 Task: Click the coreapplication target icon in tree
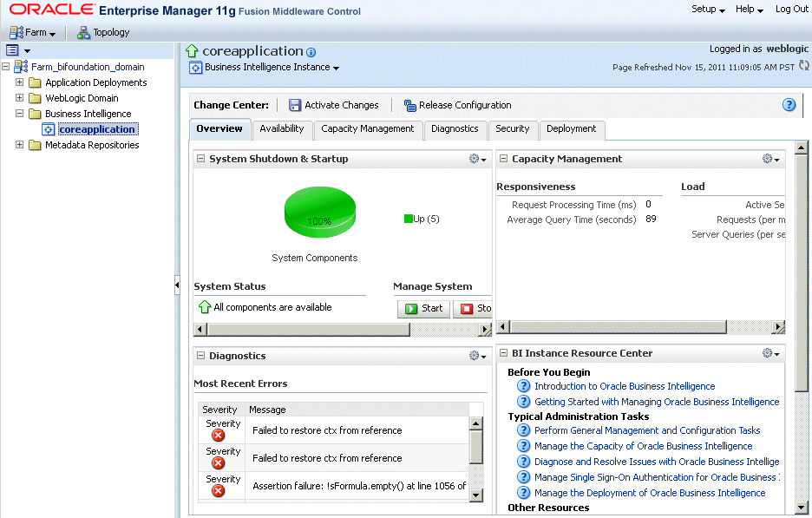(49, 129)
